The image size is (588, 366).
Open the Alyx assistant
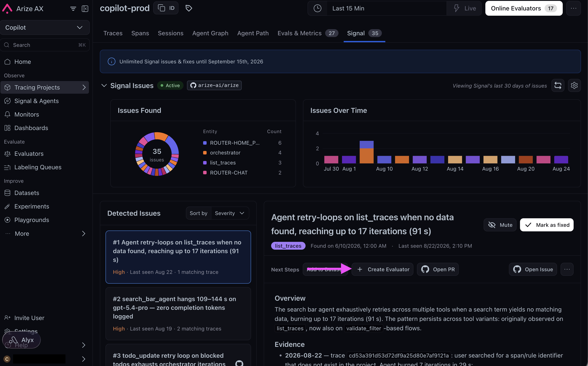coord(21,340)
